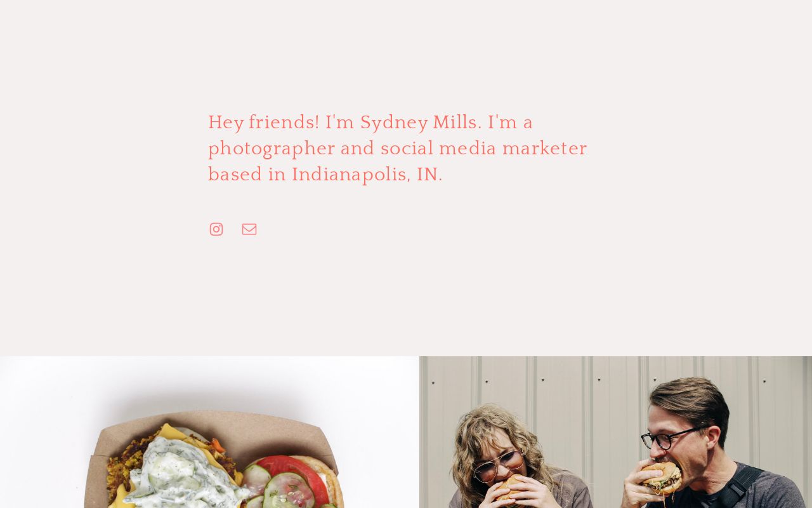The height and width of the screenshot is (508, 812).
Task: Click the black strap on the man's shoulder
Action: tap(742, 486)
